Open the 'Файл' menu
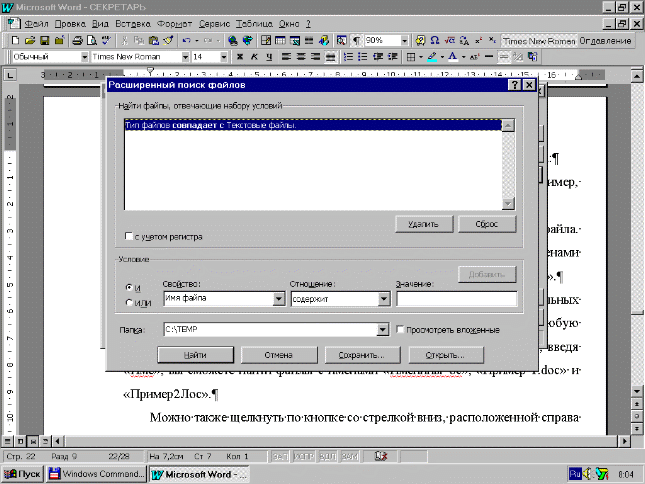This screenshot has width=645, height=484. coord(36,24)
